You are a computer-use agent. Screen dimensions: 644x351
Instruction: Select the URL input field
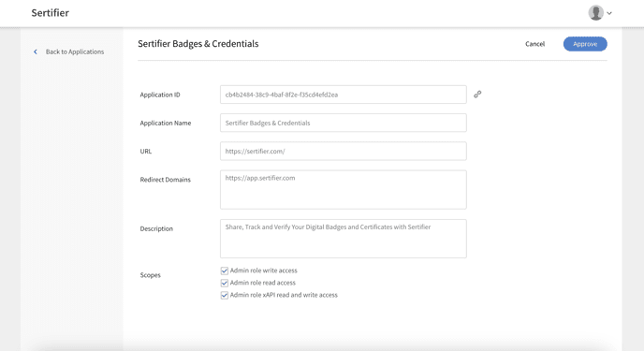[343, 151]
